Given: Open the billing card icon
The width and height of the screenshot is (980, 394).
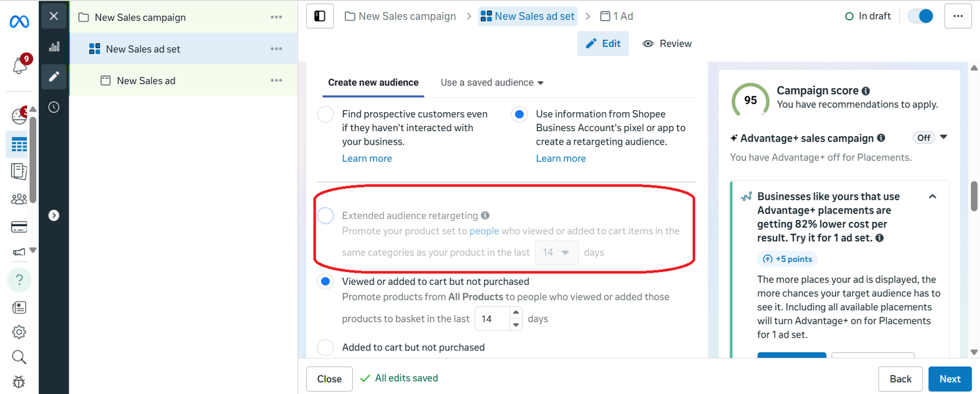Looking at the screenshot, I should pyautogui.click(x=19, y=227).
